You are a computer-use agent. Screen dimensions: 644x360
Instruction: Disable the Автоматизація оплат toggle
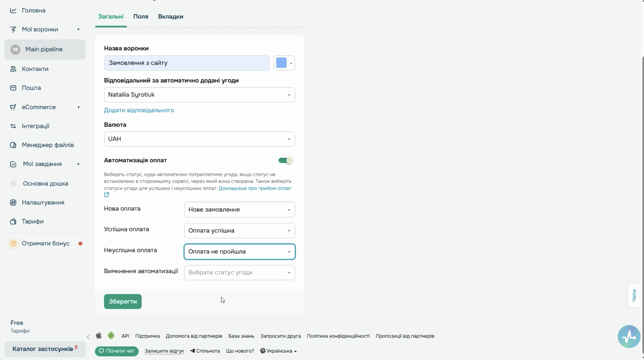pyautogui.click(x=286, y=160)
